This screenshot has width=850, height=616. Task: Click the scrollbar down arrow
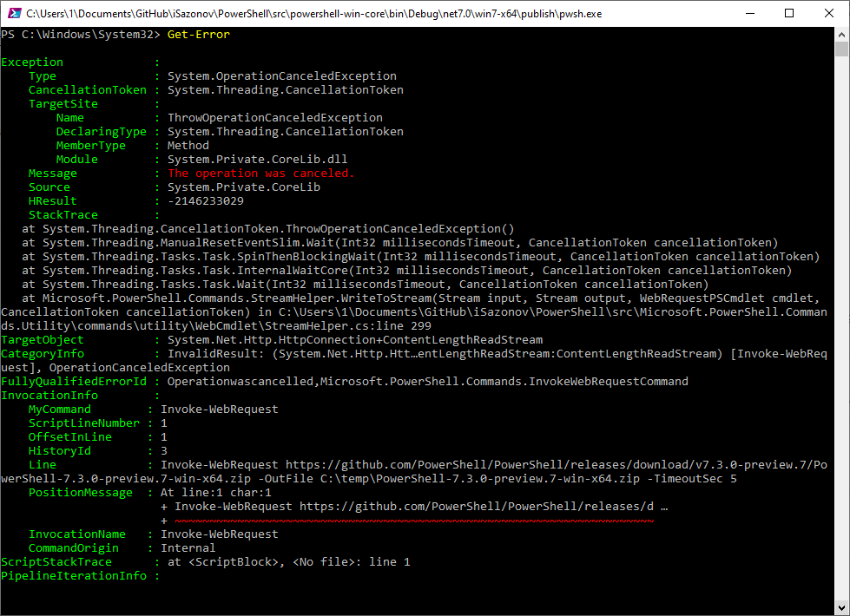coord(841,608)
